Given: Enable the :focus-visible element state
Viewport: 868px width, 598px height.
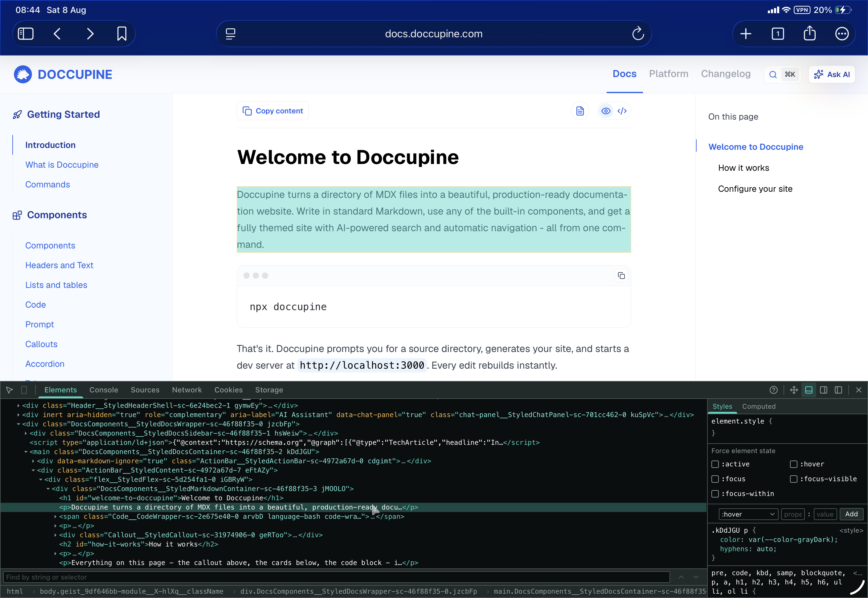Looking at the screenshot, I should [793, 479].
